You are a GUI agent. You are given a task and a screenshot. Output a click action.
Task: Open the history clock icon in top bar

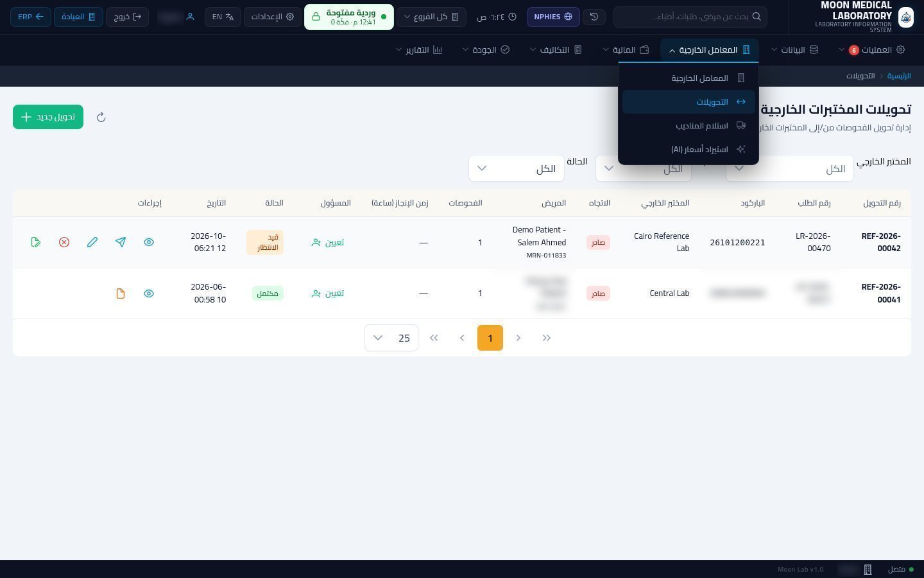pos(594,17)
